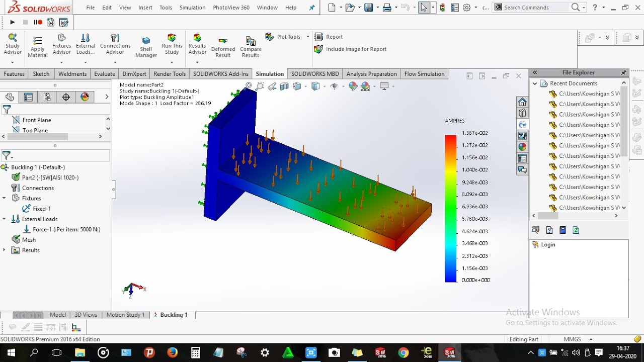The image size is (644, 362).
Task: Open Options gear icon
Action: pyautogui.click(x=467, y=8)
